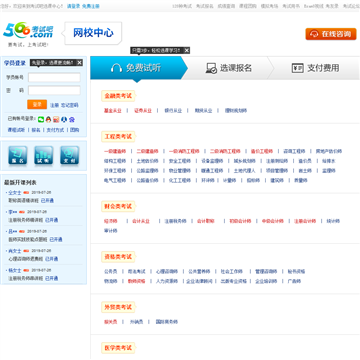Open the 课程团购 top navigation link
This screenshot has width=360, height=360.
tap(248, 6)
